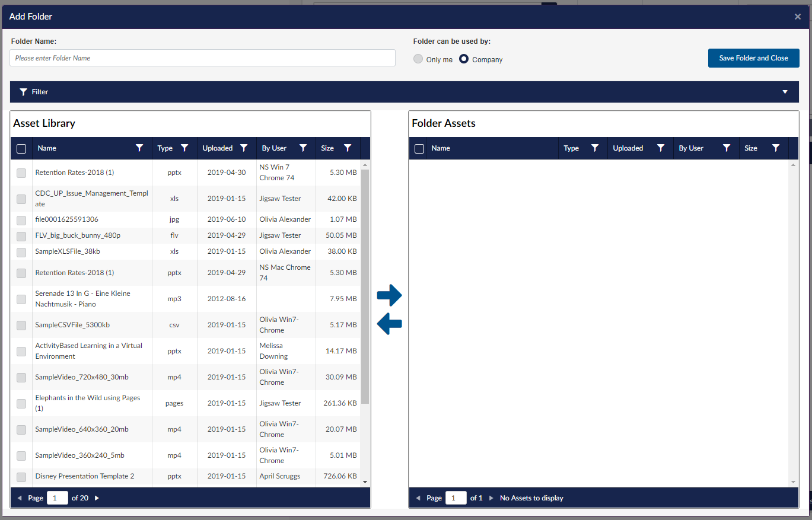This screenshot has height=520, width=812.
Task: Open Size column filter in Folder Assets
Action: coord(775,148)
